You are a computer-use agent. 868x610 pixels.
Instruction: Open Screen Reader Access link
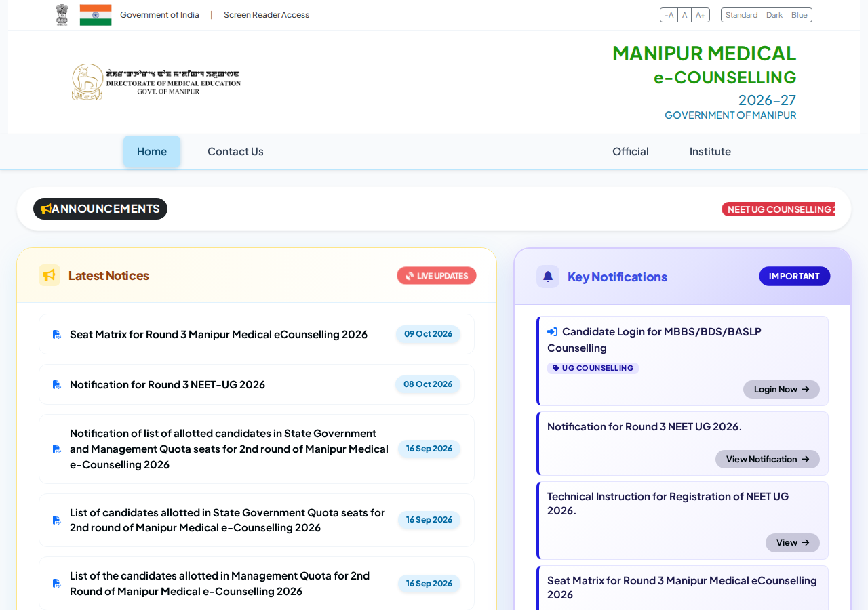point(267,15)
